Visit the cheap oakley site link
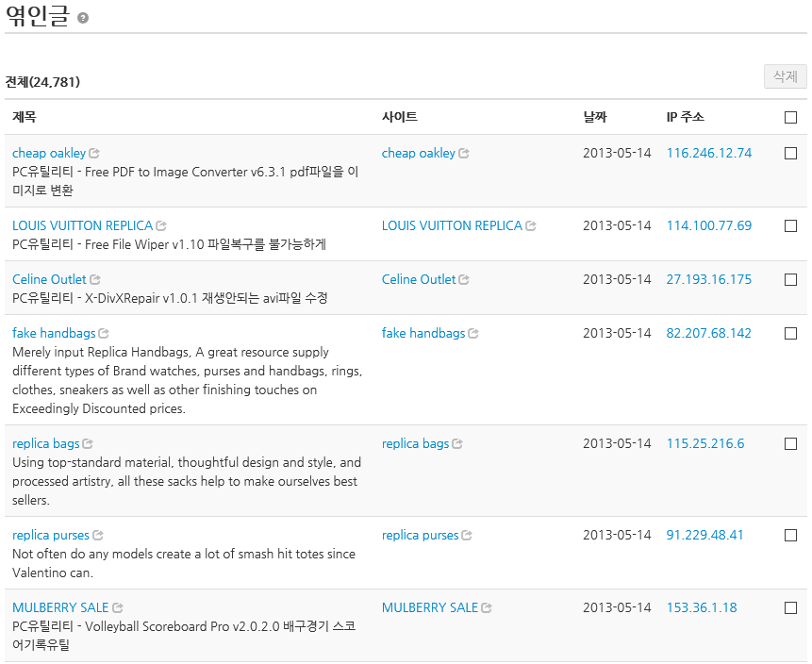The width and height of the screenshot is (812, 664). pos(419,154)
